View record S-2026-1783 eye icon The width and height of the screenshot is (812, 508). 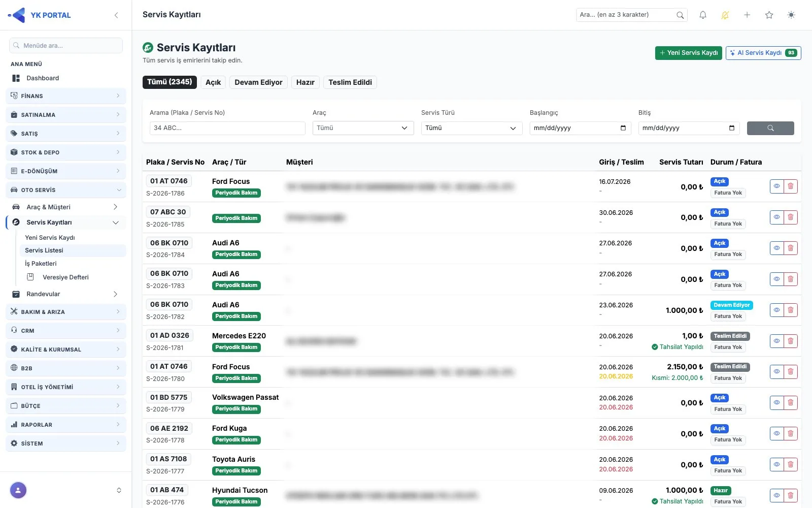pos(777,279)
